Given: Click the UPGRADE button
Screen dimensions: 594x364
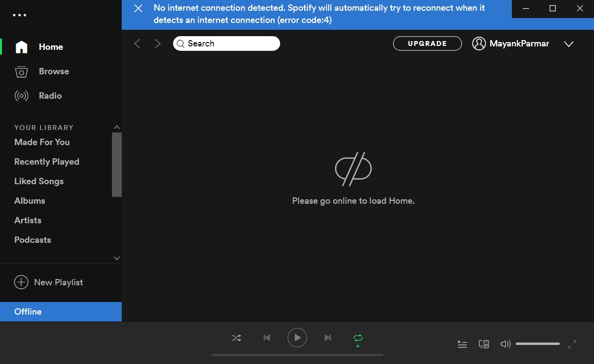Looking at the screenshot, I should click(427, 43).
